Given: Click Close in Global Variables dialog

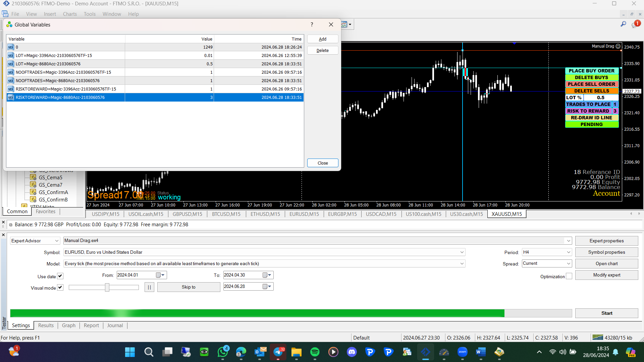Looking at the screenshot, I should pos(323,163).
